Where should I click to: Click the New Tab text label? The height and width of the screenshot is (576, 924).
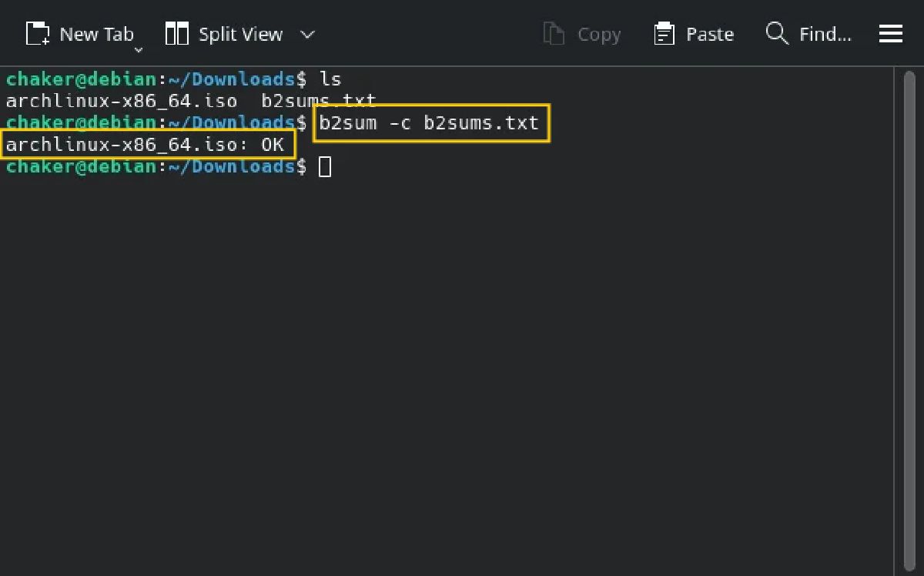[96, 35]
